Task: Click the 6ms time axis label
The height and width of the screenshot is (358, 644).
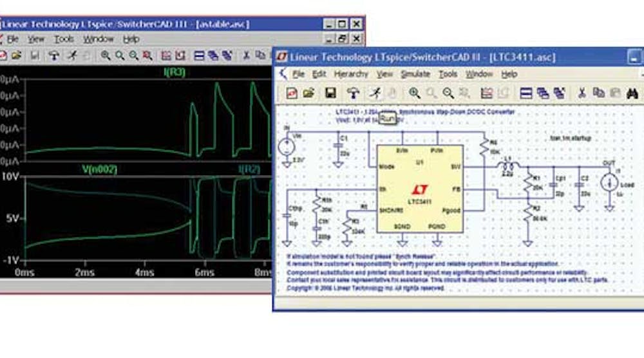Action: (205, 272)
